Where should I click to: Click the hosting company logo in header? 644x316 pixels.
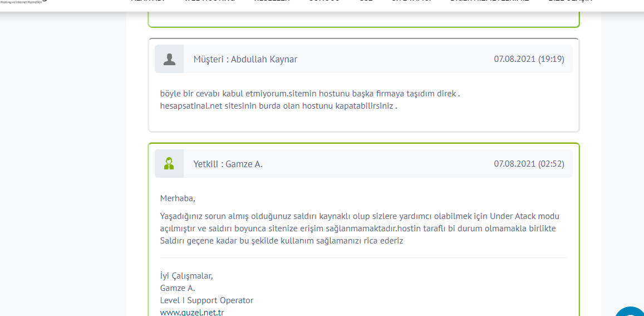[24, 1]
